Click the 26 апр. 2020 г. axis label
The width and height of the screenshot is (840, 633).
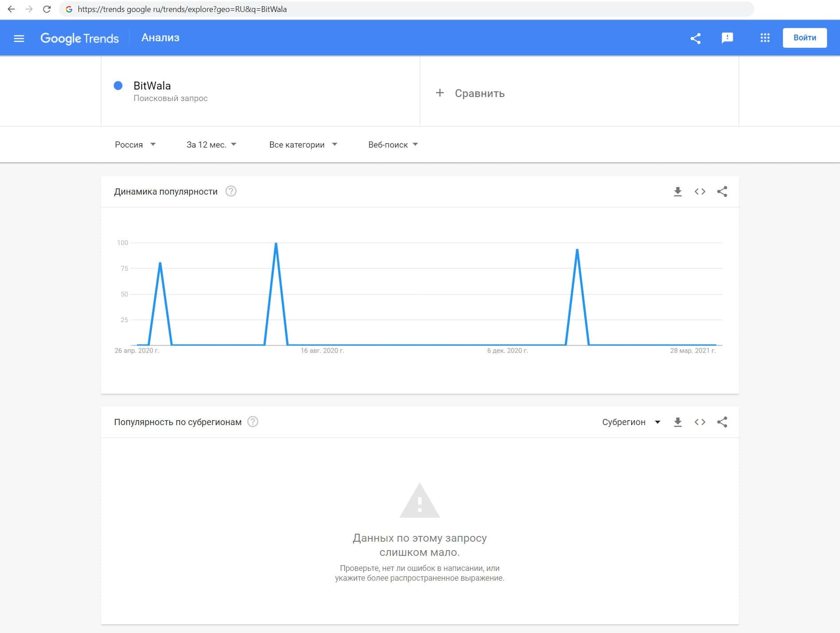coord(137,351)
